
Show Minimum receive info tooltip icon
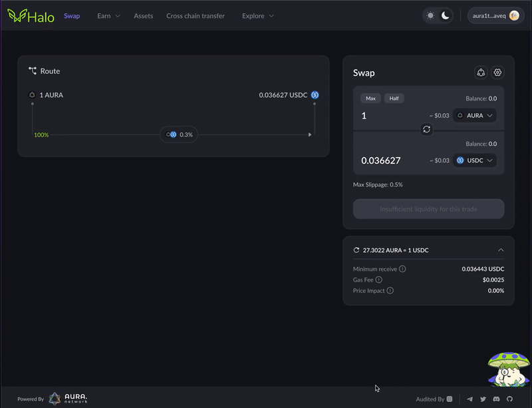(402, 269)
